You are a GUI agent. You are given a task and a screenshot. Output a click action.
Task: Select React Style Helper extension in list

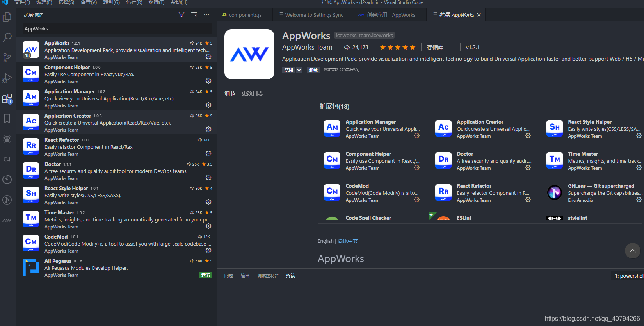tap(117, 195)
